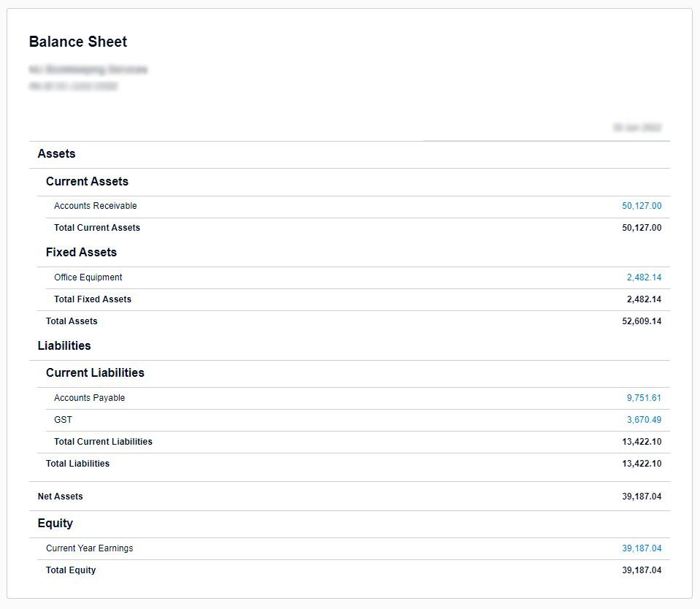Select the Office Equipment row label

click(x=88, y=277)
